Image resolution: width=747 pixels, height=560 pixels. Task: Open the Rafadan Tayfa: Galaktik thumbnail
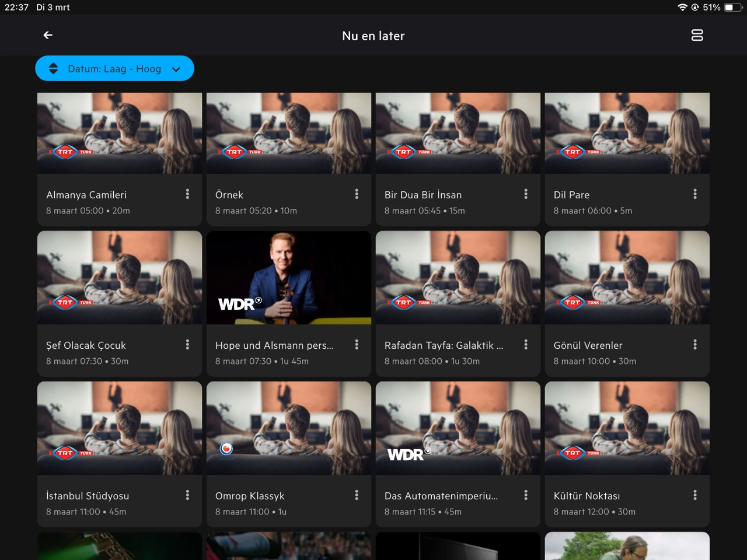(458, 278)
